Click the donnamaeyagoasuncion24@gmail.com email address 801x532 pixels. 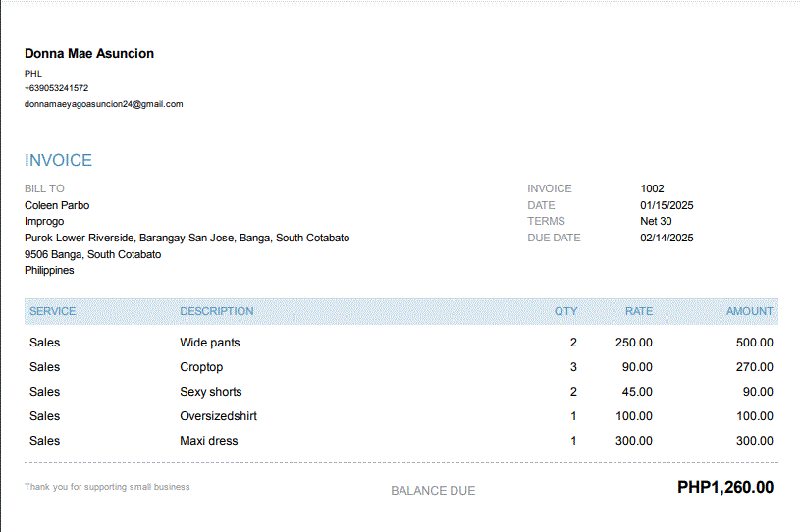click(104, 104)
